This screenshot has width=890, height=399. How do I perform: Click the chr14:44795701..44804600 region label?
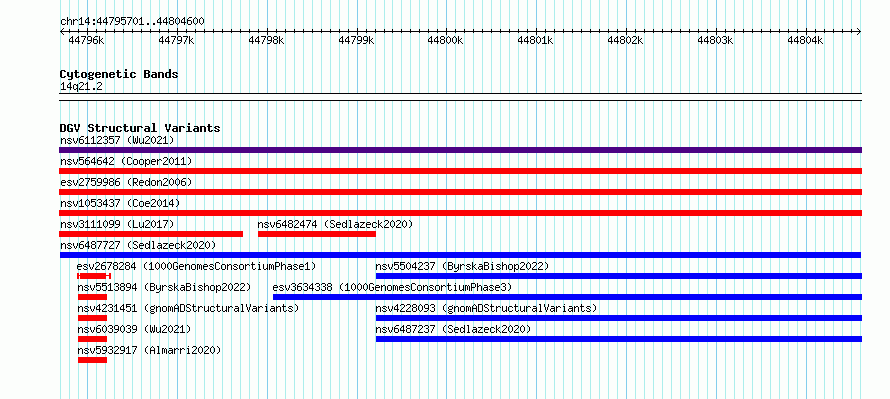tap(132, 22)
